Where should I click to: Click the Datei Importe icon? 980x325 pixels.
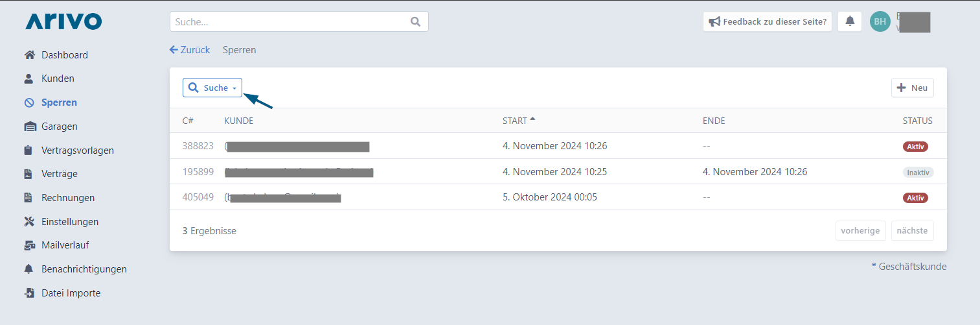[x=29, y=293]
